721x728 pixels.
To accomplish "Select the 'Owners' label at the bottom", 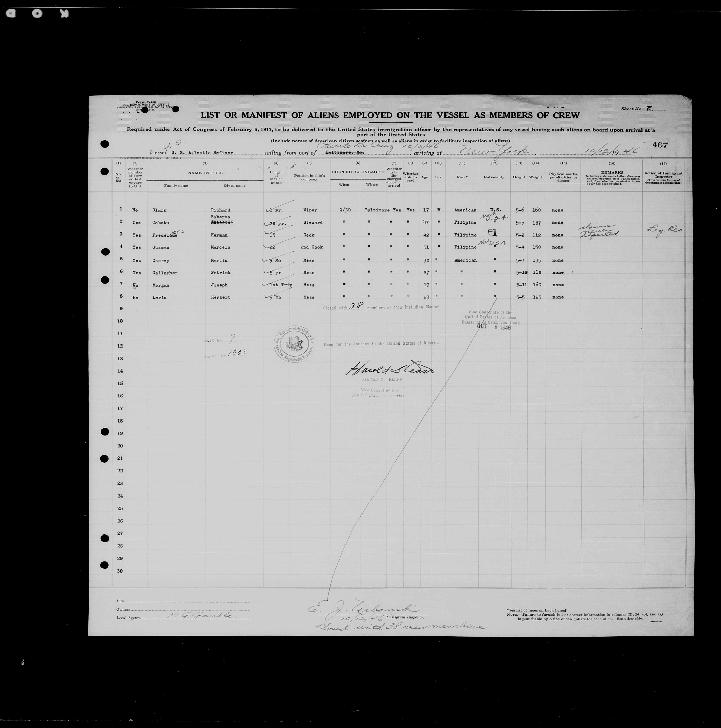I will (123, 609).
